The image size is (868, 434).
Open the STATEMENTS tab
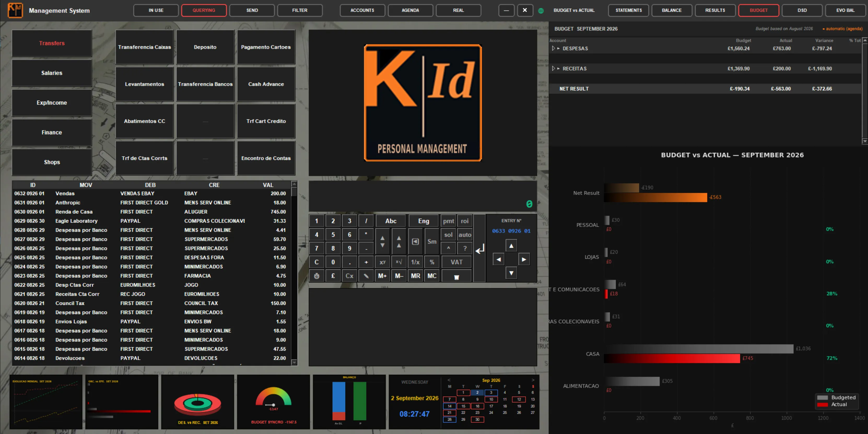[629, 10]
